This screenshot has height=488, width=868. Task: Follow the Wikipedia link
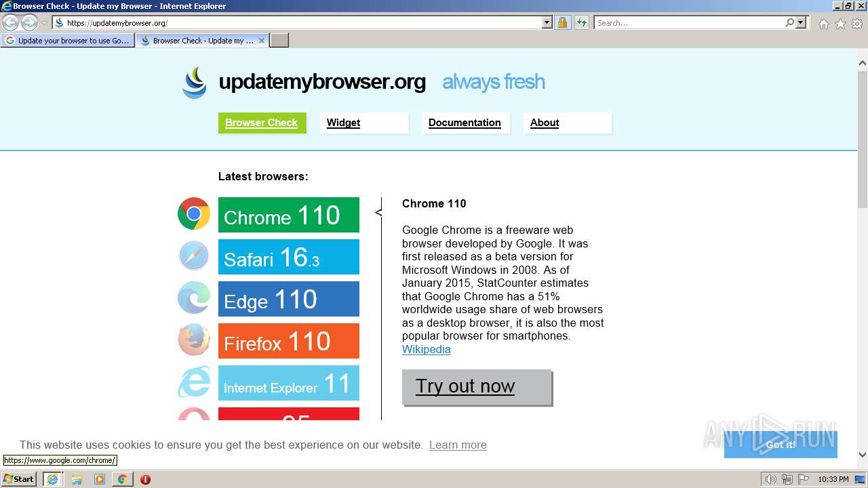pos(426,350)
